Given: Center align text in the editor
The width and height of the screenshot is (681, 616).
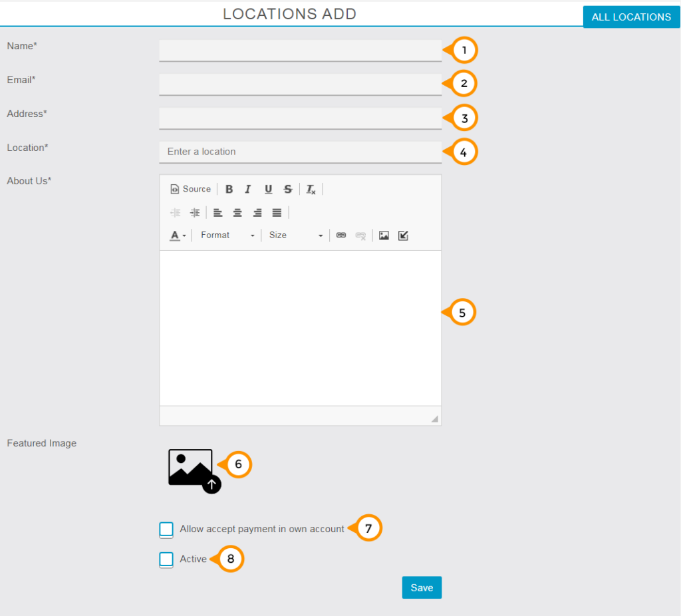Looking at the screenshot, I should 237,212.
